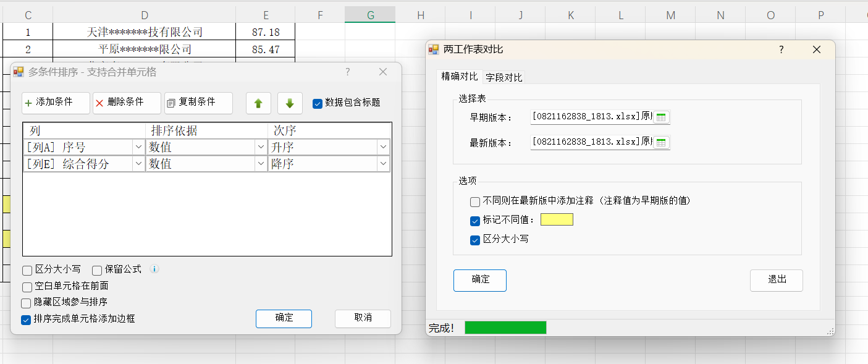Enable the 隐藏区域参与排序 checkbox
This screenshot has width=868, height=364.
click(x=26, y=303)
